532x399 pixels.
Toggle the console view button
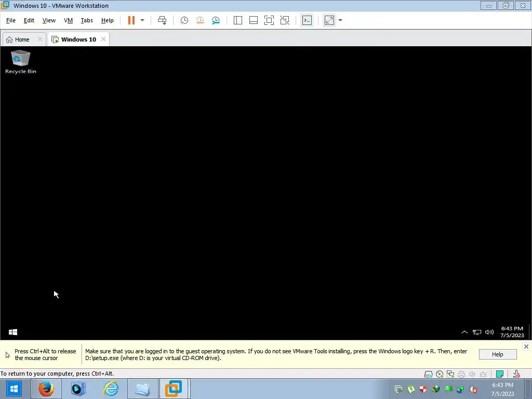[x=307, y=20]
